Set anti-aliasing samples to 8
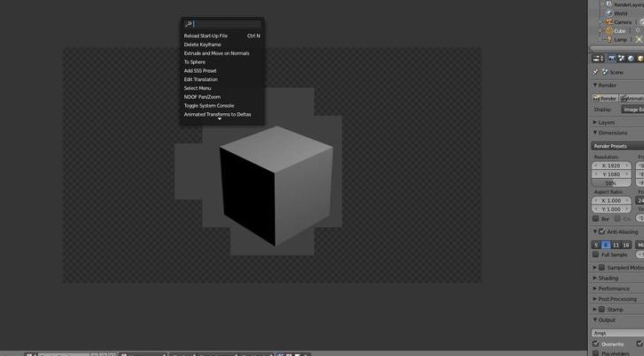The height and width of the screenshot is (356, 644). pos(606,245)
